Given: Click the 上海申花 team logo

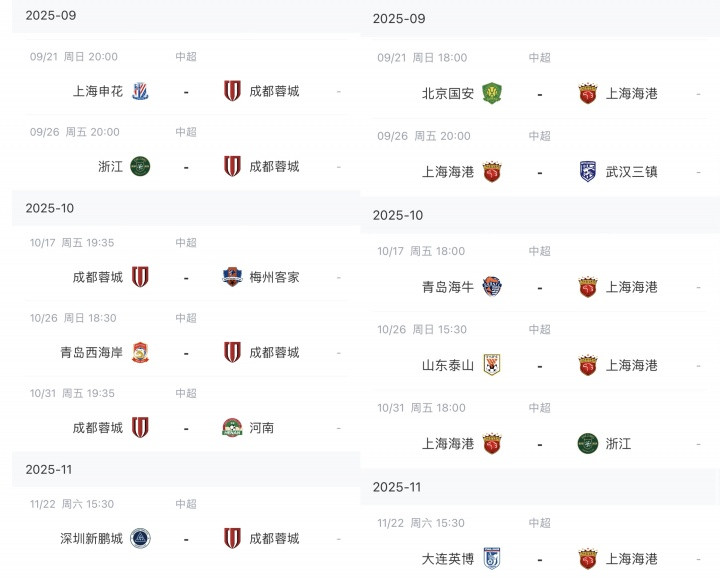Looking at the screenshot, I should pos(140,91).
